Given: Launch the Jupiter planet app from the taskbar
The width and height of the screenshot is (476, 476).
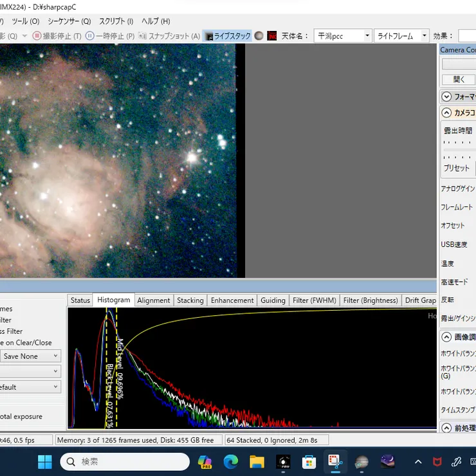Looking at the screenshot, I should (362, 461).
